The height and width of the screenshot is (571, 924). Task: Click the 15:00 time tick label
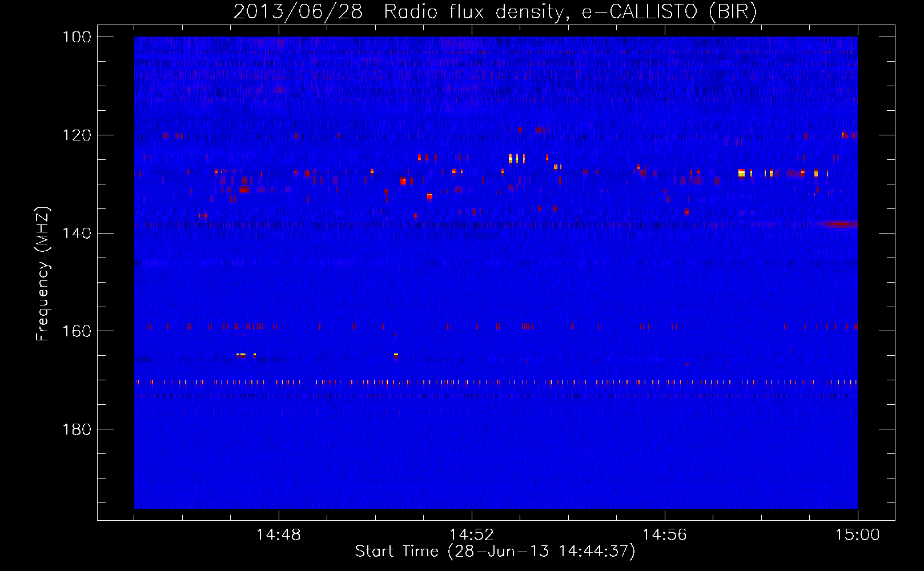coord(858,535)
